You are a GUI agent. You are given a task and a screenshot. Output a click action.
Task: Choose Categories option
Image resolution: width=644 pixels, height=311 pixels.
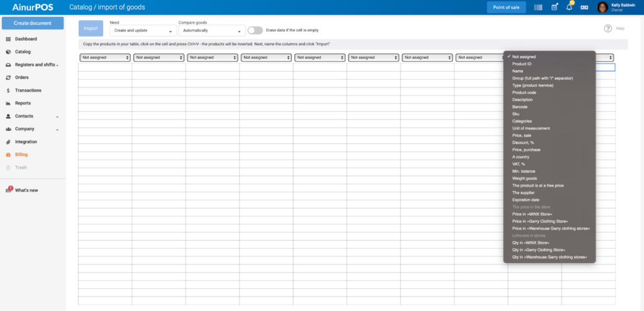point(550,121)
